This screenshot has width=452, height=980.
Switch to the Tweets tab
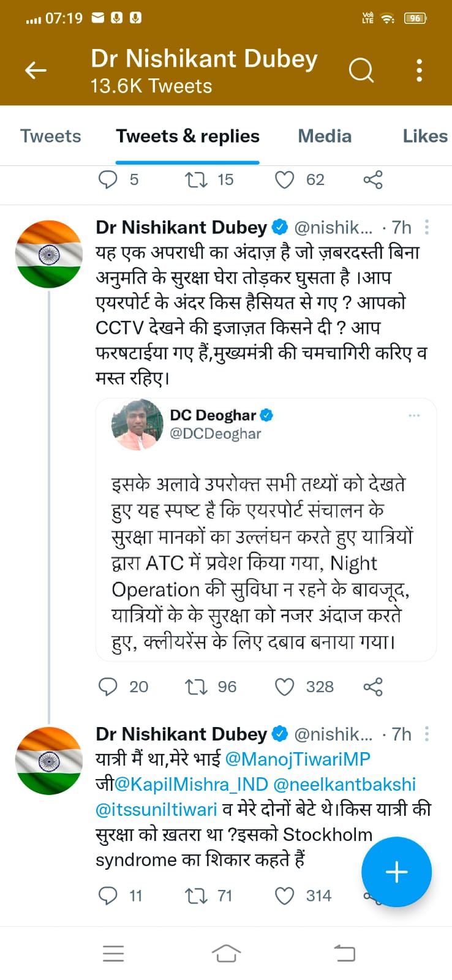pos(50,136)
